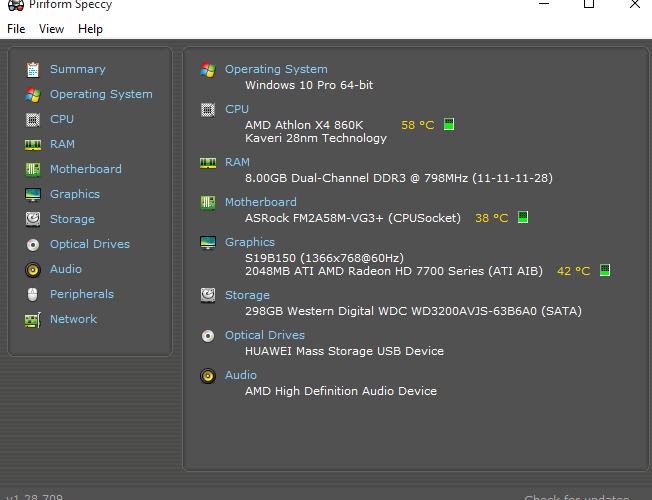
Task: Click the RAM stick icon in summary pane
Action: pyautogui.click(x=208, y=163)
